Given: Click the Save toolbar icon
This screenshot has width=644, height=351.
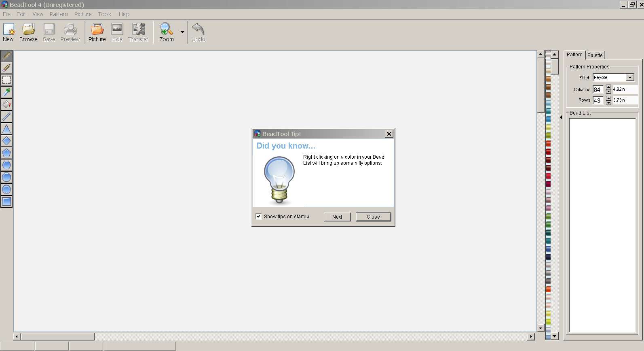Looking at the screenshot, I should [x=49, y=32].
